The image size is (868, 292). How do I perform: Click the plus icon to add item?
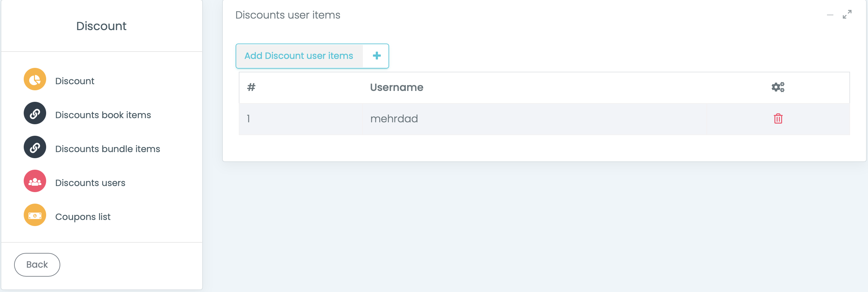[376, 56]
